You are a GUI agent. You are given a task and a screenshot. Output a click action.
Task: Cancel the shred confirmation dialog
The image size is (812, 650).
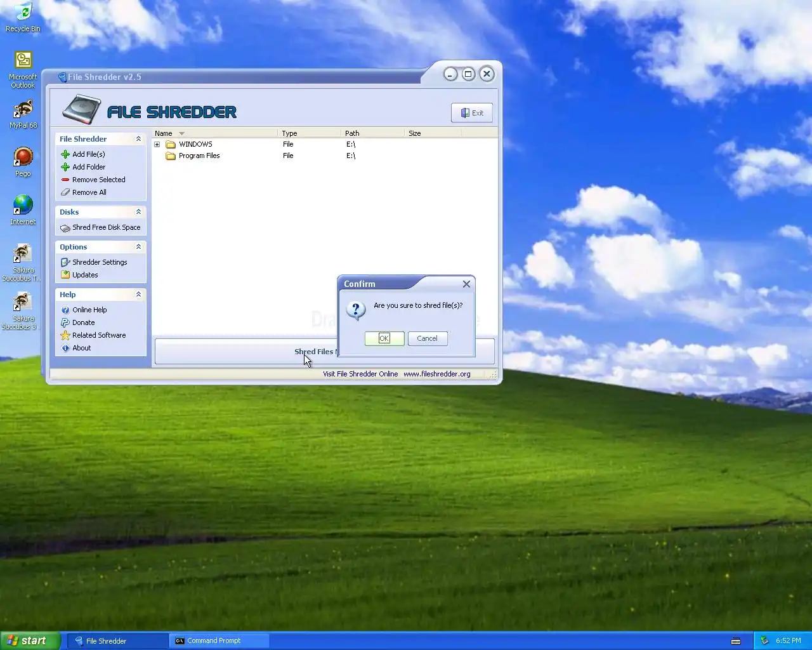(428, 338)
